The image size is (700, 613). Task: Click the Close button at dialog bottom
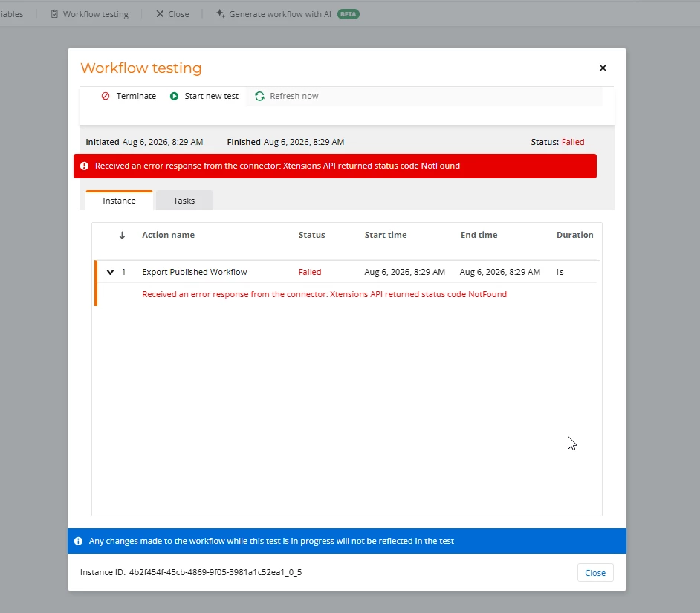(595, 573)
